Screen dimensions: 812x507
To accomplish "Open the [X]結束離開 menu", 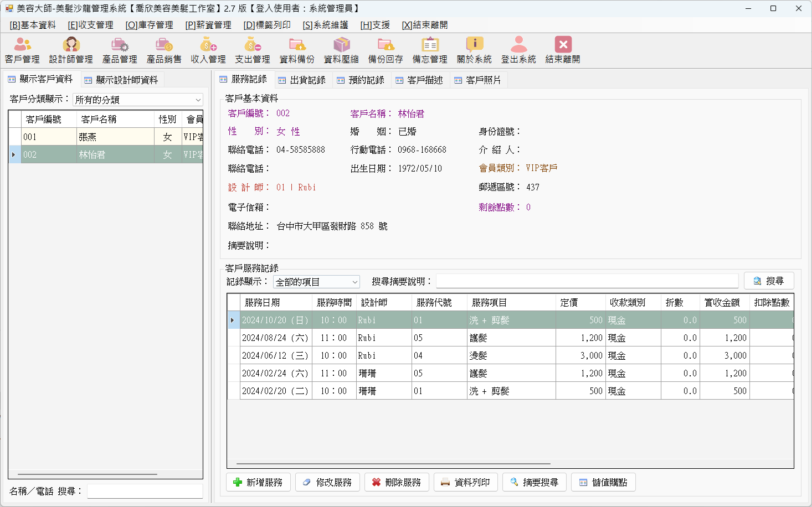I will pos(425,25).
